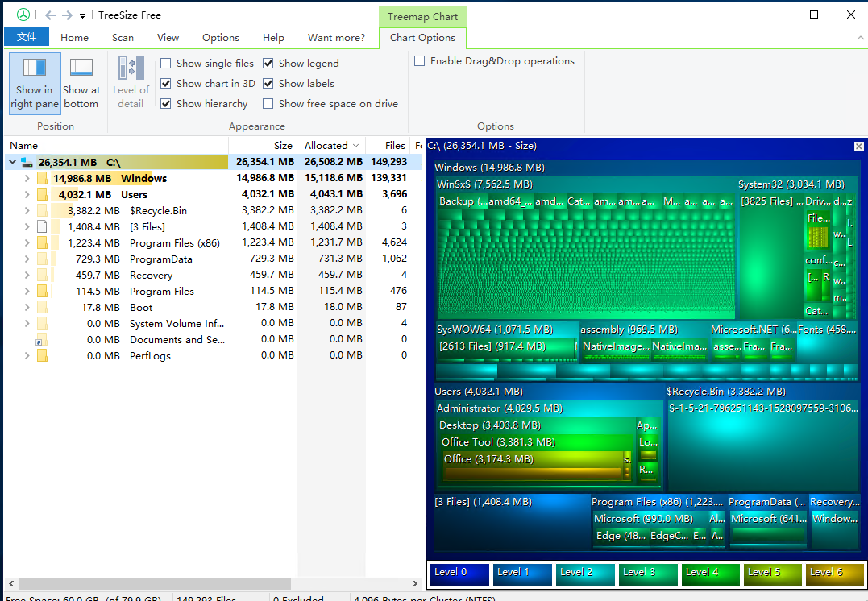Sort by the Files column header
Viewport: 868px width, 601px height.
coord(388,146)
